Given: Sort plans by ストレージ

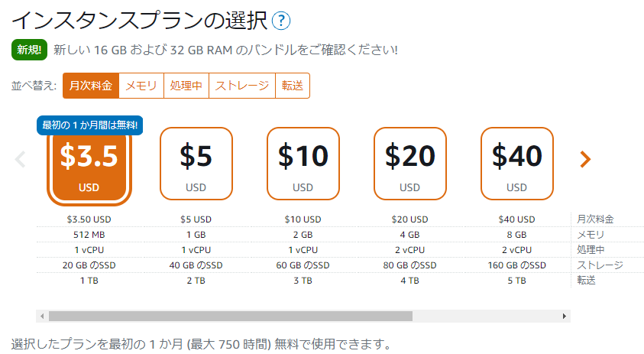Looking at the screenshot, I should 242,86.
